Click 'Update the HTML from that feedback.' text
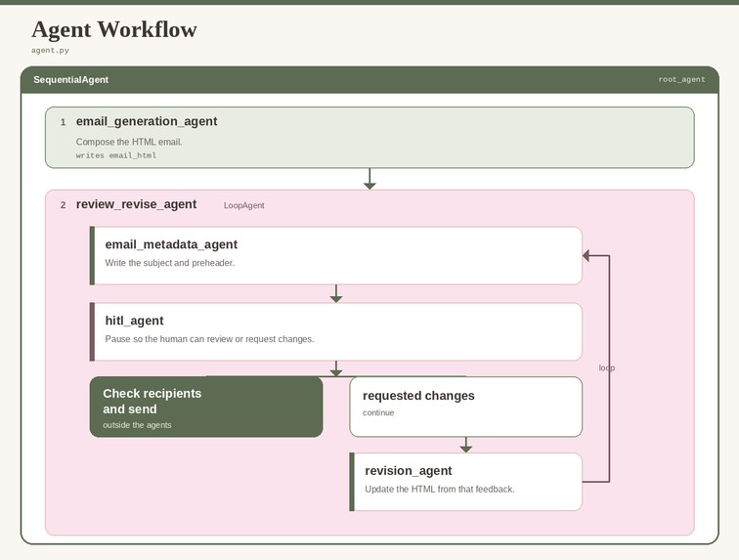This screenshot has width=739, height=560. (439, 490)
